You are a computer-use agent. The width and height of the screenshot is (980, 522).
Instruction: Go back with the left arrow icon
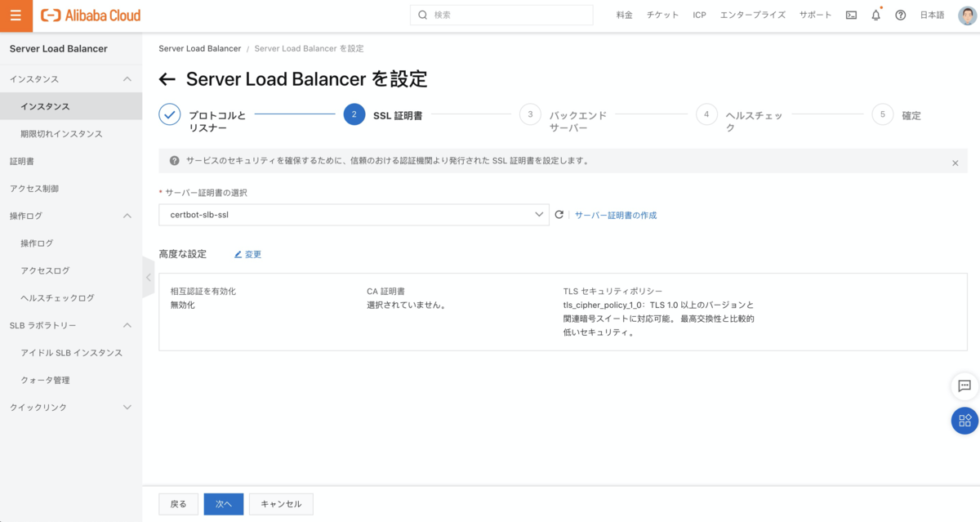(167, 79)
